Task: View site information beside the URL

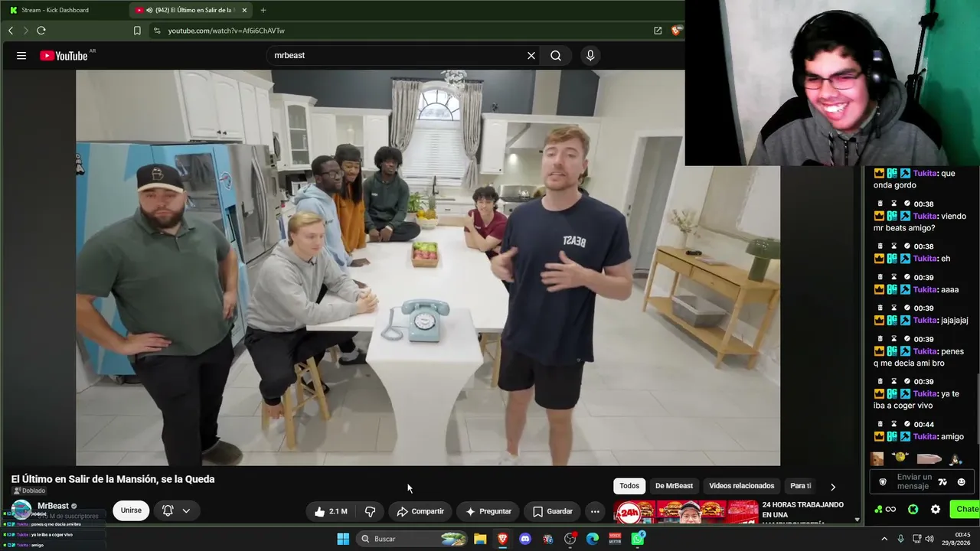Action: [157, 31]
